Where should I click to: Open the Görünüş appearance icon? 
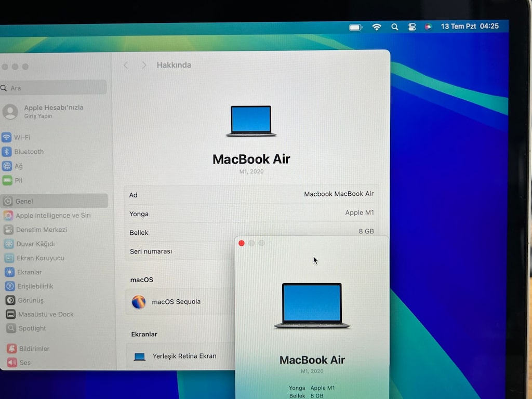10,300
